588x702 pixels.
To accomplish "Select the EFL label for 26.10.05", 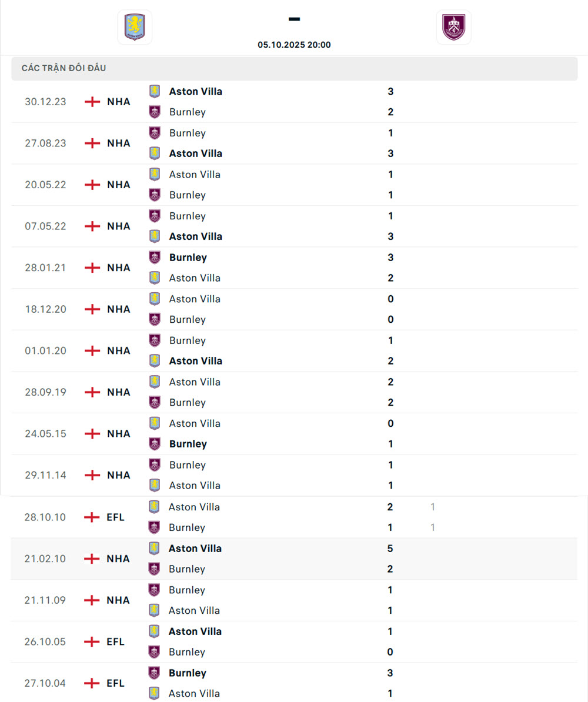I will (x=116, y=641).
